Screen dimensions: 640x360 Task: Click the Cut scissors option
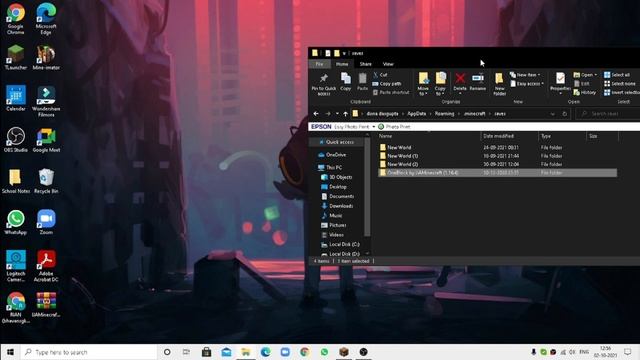380,75
